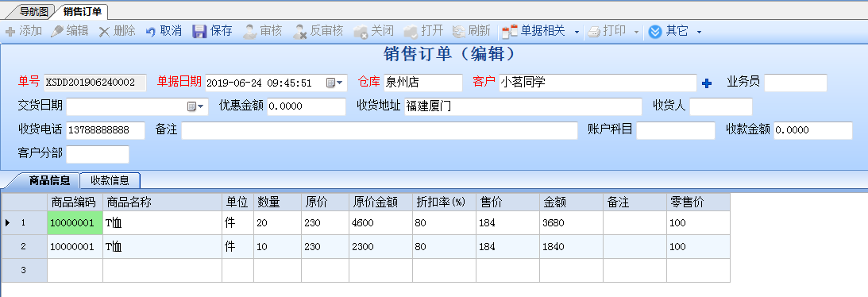This screenshot has width=868, height=297.
Task: Click the blue plus icon beside customer field
Action: click(706, 83)
